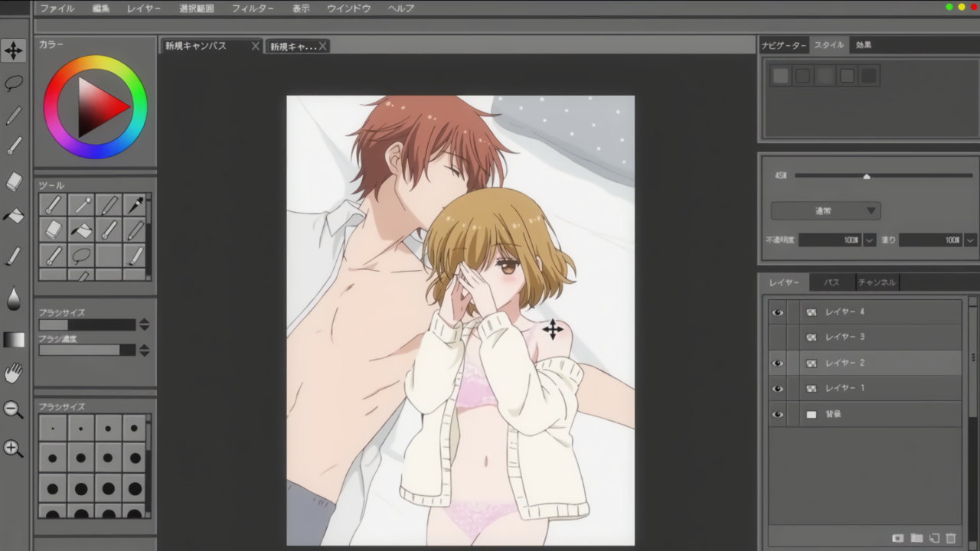
Task: Click the ブラシ濃度 stepper arrows
Action: pos(144,350)
